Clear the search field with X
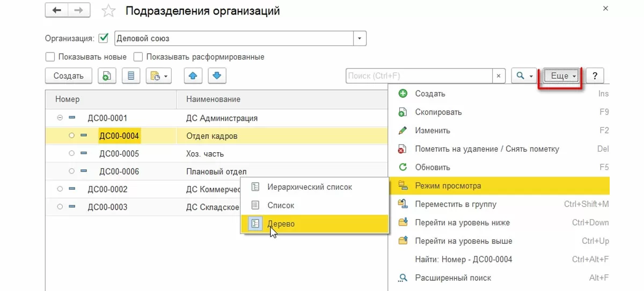 (499, 76)
